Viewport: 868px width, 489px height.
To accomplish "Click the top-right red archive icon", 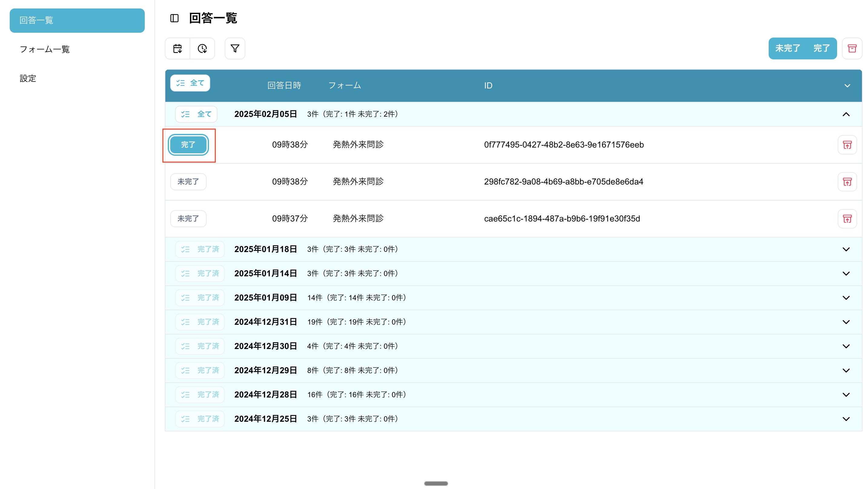I will point(852,48).
